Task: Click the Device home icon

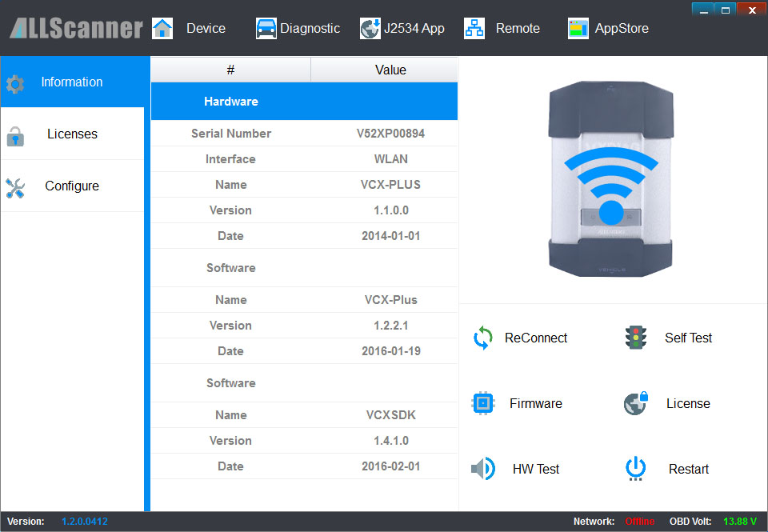Action: coord(162,29)
